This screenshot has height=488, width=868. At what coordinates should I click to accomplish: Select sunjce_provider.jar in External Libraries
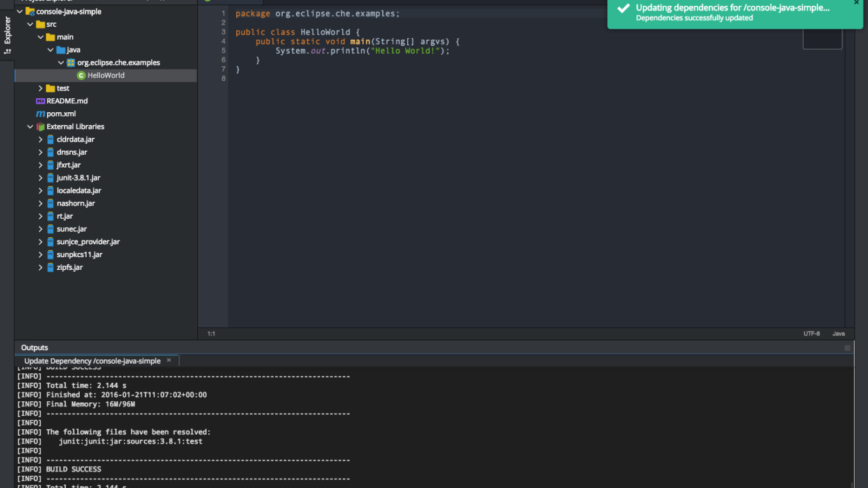pyautogui.click(x=88, y=242)
